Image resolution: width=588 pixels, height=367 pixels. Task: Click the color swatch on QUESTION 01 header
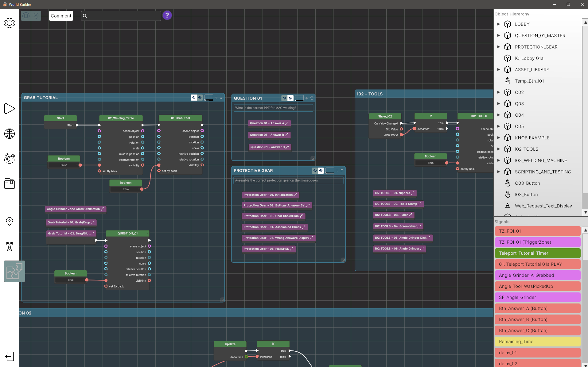pyautogui.click(x=299, y=98)
